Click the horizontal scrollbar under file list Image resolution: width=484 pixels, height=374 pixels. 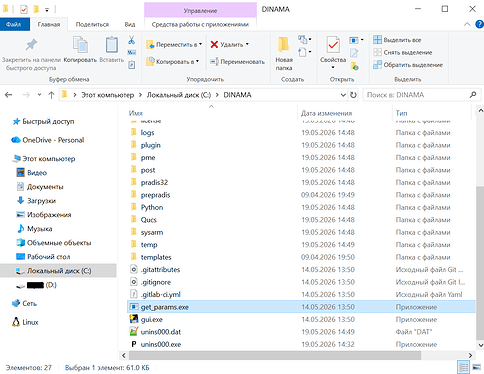(x=275, y=355)
